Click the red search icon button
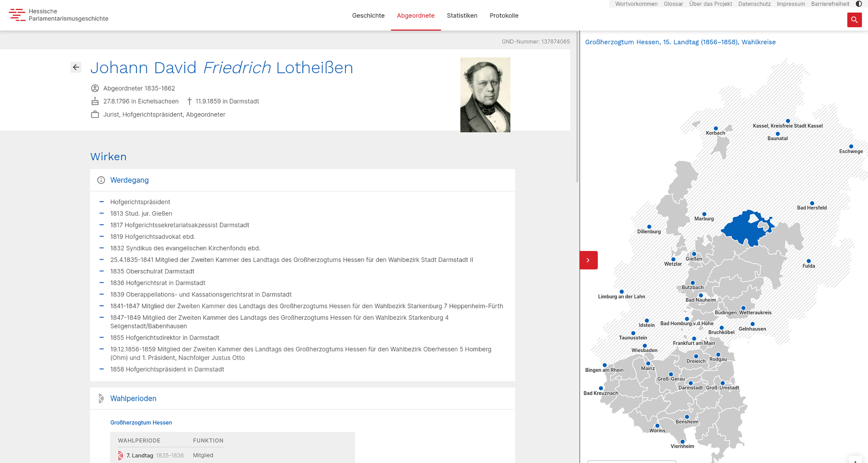Image resolution: width=868 pixels, height=463 pixels. tap(854, 20)
